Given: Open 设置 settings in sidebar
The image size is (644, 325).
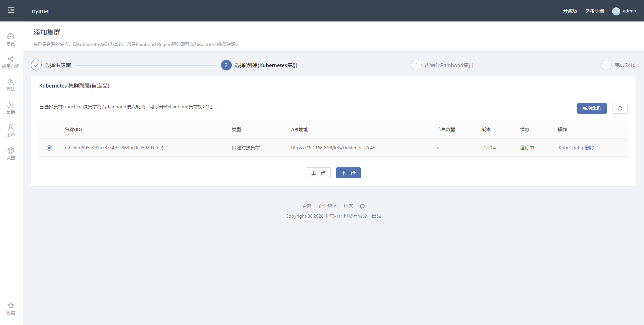Looking at the screenshot, I should point(11,154).
